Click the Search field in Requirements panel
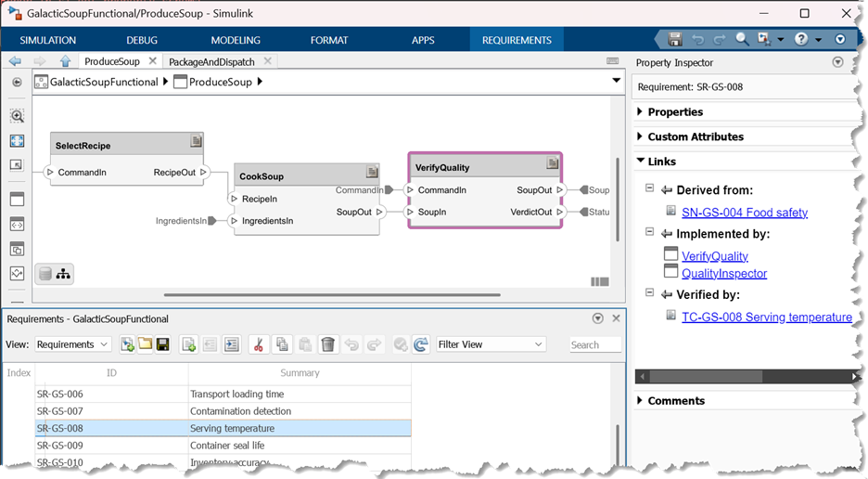 point(594,344)
